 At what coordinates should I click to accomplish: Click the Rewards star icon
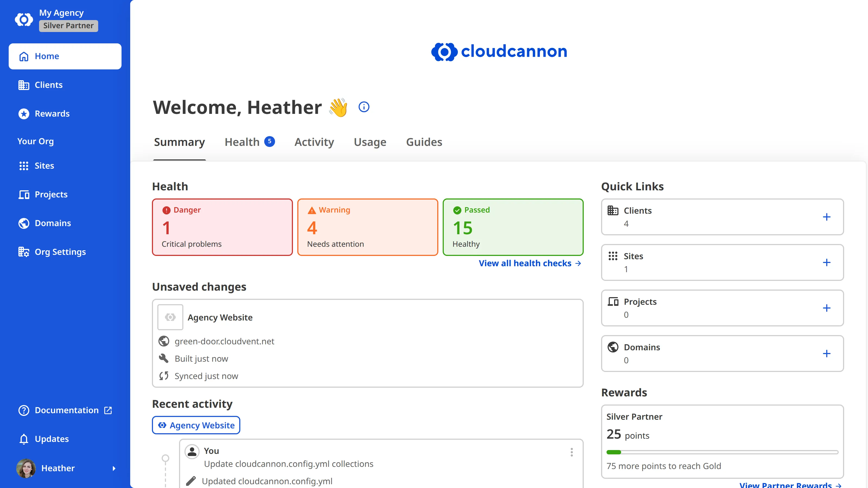point(24,114)
